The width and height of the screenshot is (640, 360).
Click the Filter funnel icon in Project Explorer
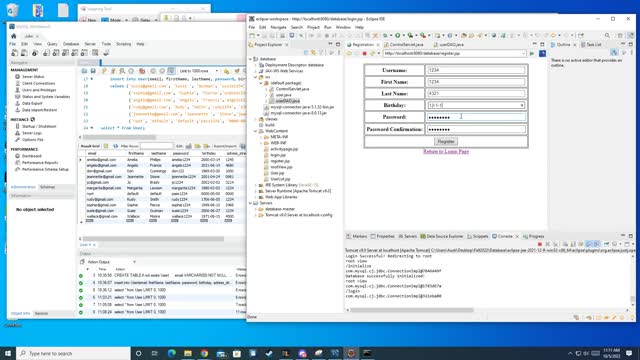point(321,53)
